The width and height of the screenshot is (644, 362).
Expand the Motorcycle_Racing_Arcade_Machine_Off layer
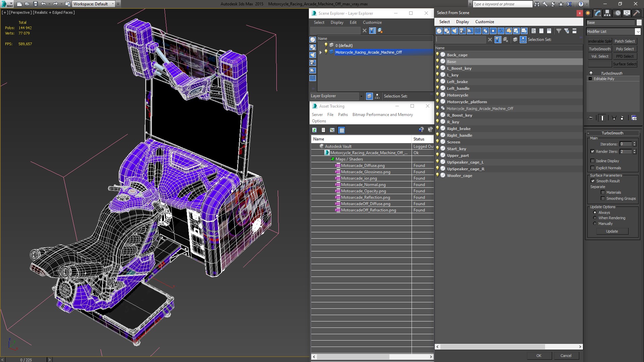coord(320,52)
